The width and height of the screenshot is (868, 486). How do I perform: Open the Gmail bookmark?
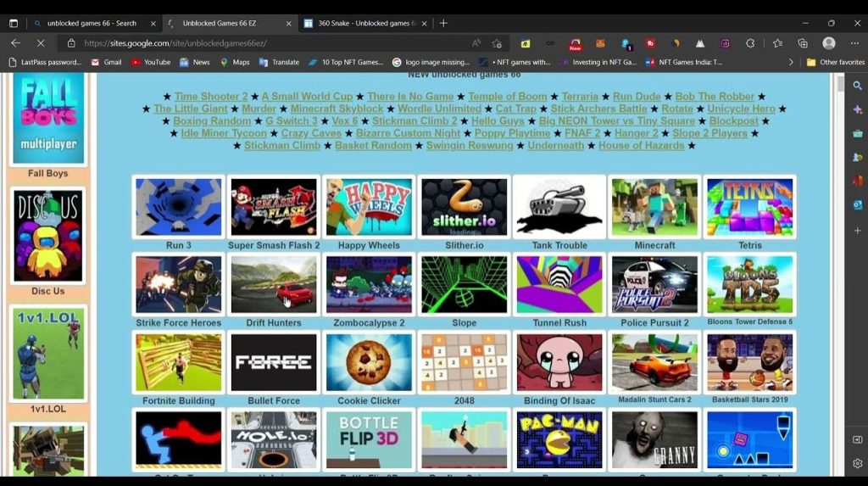(106, 62)
